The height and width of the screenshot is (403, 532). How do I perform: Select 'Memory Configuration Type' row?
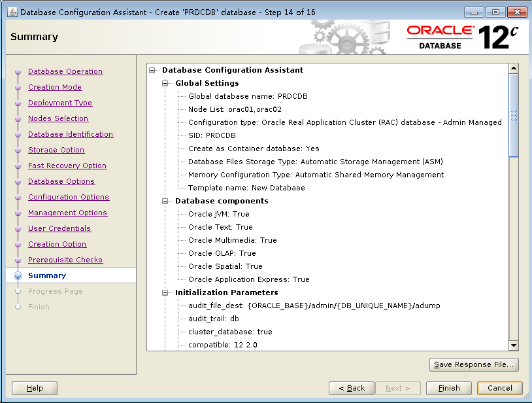pos(316,175)
